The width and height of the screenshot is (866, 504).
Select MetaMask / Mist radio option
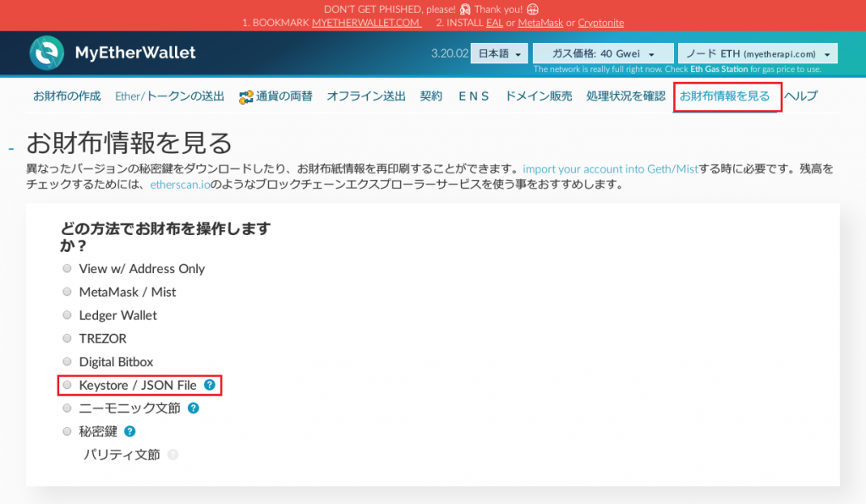67,292
